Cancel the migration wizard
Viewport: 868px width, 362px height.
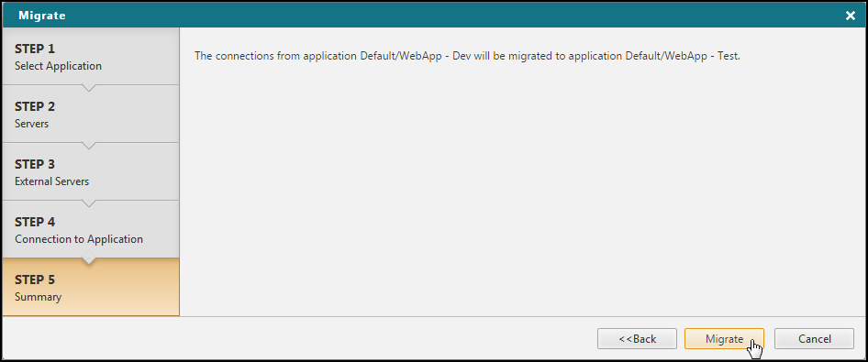tap(814, 339)
